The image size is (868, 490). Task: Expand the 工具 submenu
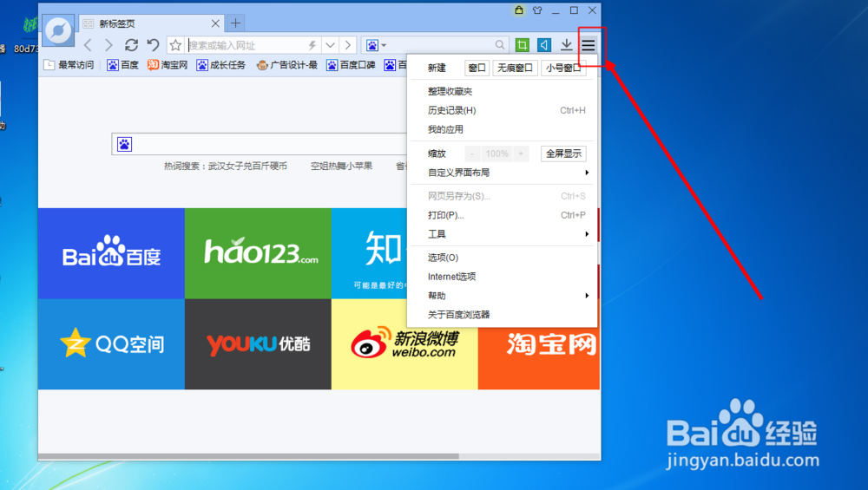[502, 234]
